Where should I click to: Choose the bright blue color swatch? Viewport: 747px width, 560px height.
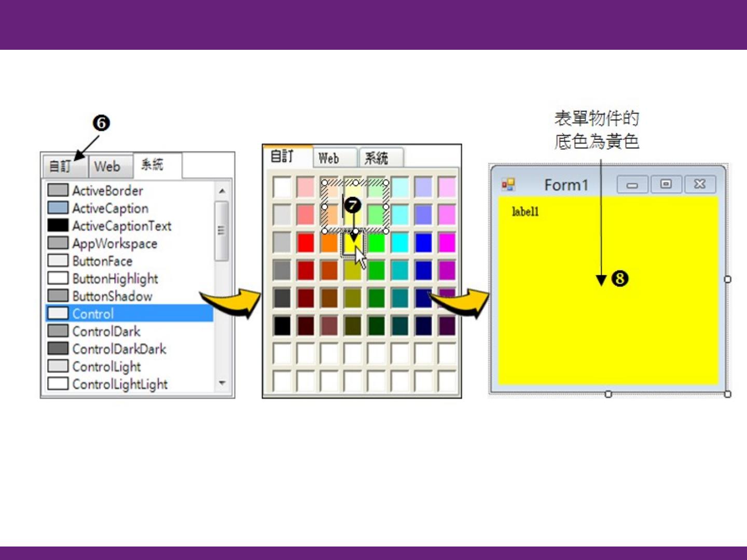(423, 242)
